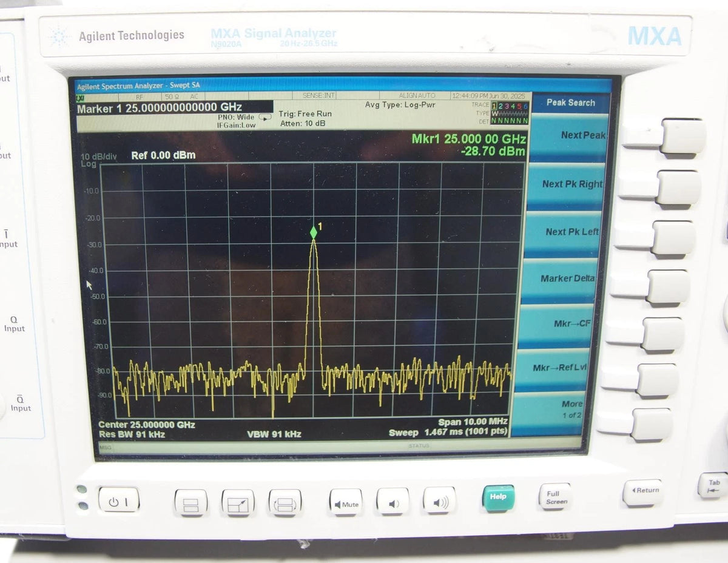Image resolution: width=728 pixels, height=563 pixels.
Task: Select the Span 10.00 MHz readout
Action: coord(473,422)
